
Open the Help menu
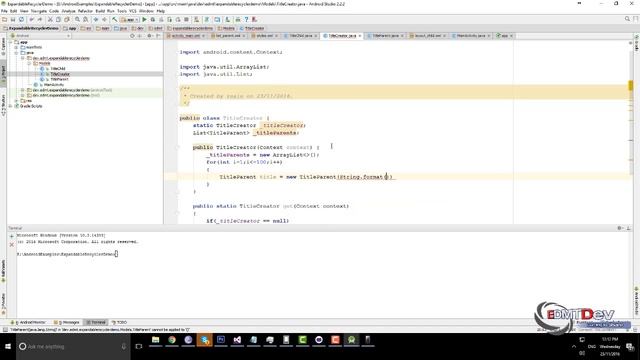(160, 11)
